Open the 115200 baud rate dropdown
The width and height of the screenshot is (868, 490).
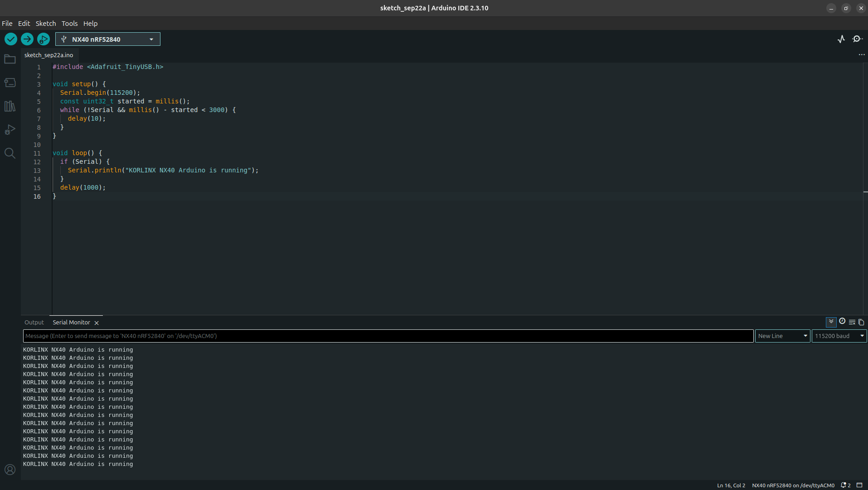839,336
